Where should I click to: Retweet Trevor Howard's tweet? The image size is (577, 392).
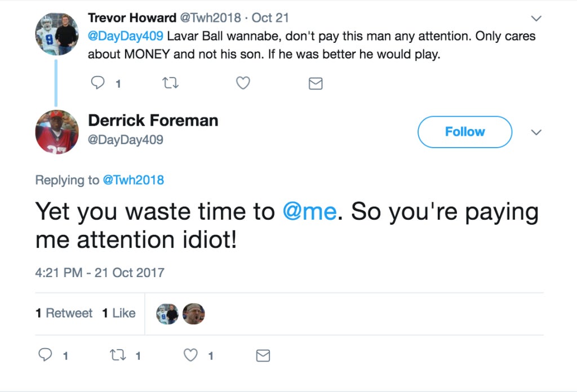[170, 83]
